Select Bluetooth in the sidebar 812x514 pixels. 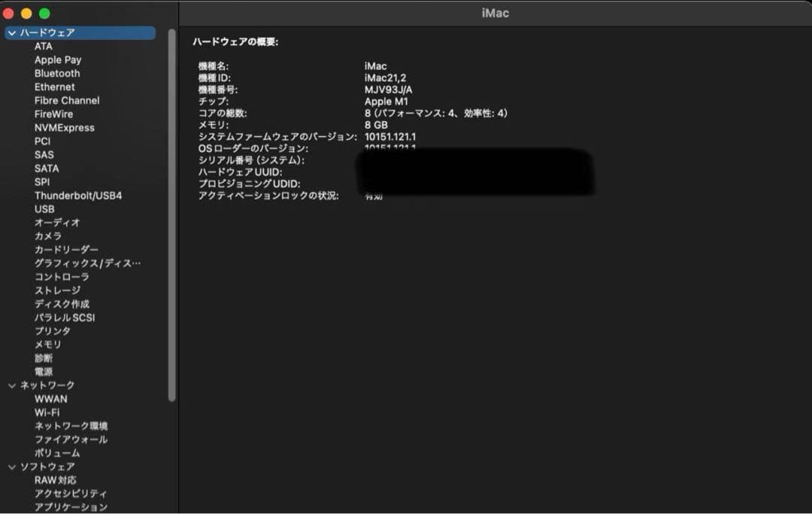click(x=58, y=73)
